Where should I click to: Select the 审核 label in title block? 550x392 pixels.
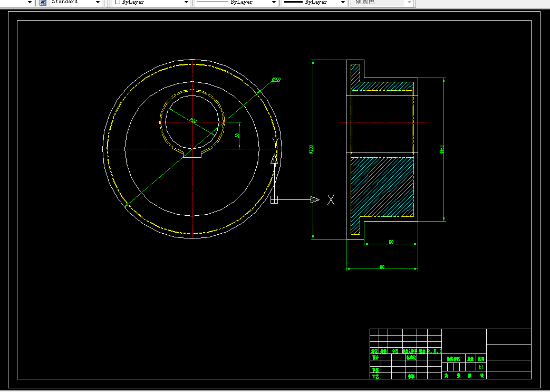pos(375,370)
